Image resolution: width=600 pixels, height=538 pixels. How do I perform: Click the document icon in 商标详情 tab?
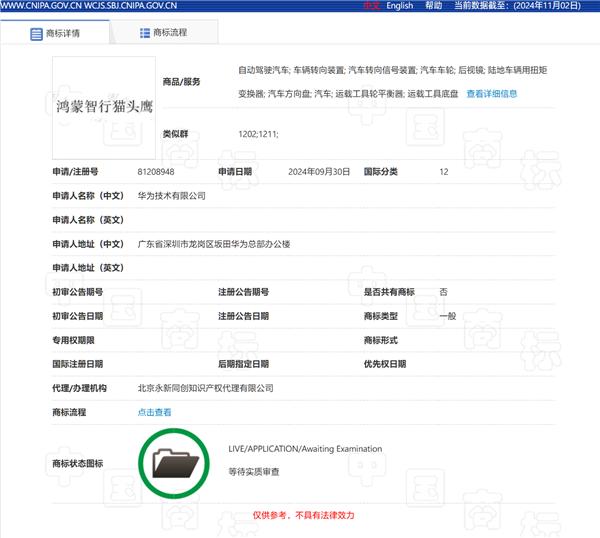(x=36, y=33)
